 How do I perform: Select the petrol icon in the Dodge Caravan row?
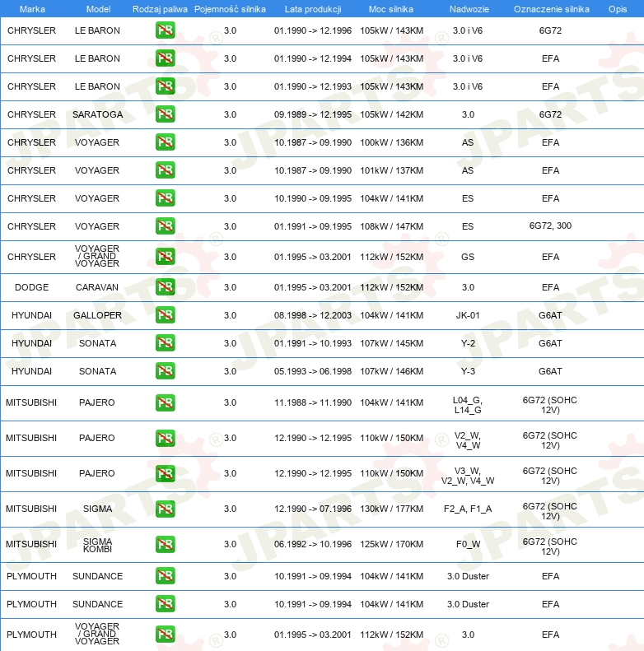coord(166,287)
